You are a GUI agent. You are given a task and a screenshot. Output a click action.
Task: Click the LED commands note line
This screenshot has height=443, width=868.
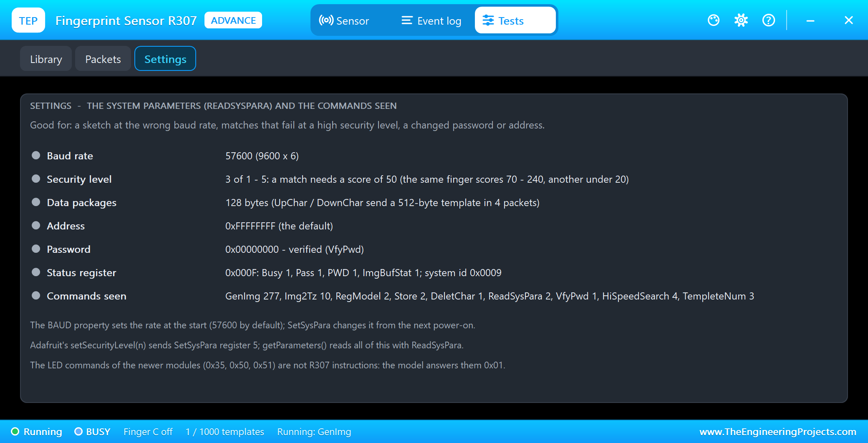(267, 365)
